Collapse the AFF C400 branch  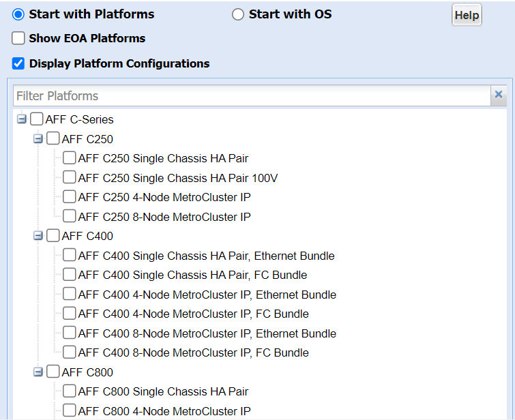pos(38,236)
